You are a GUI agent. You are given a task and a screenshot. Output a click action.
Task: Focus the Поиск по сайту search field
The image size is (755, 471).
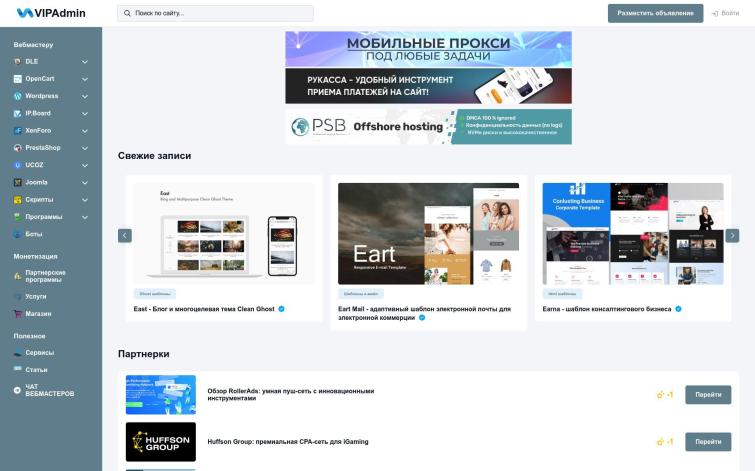[215, 13]
